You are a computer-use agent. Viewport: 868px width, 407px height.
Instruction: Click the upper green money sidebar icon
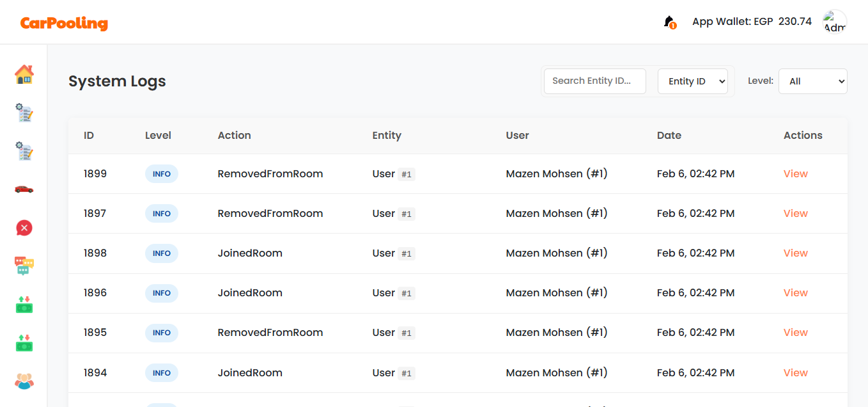point(24,305)
